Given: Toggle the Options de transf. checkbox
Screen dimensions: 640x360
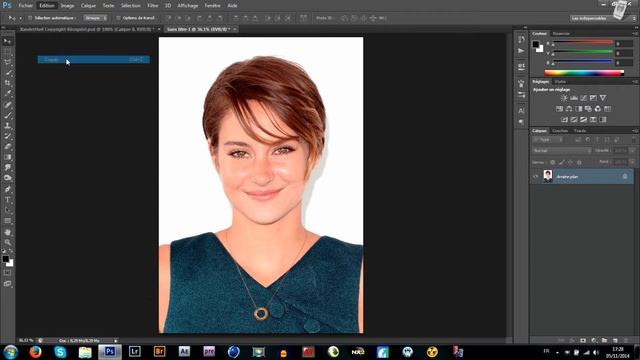Looking at the screenshot, I should point(118,18).
